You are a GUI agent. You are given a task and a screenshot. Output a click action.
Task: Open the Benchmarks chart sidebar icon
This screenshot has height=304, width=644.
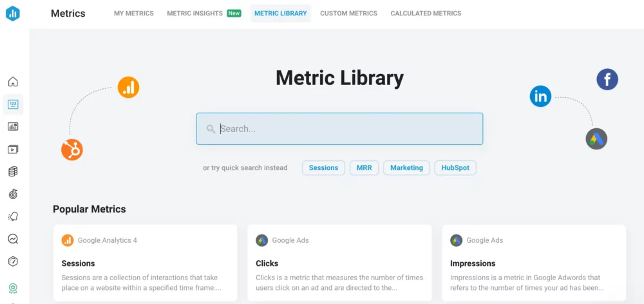pyautogui.click(x=13, y=239)
